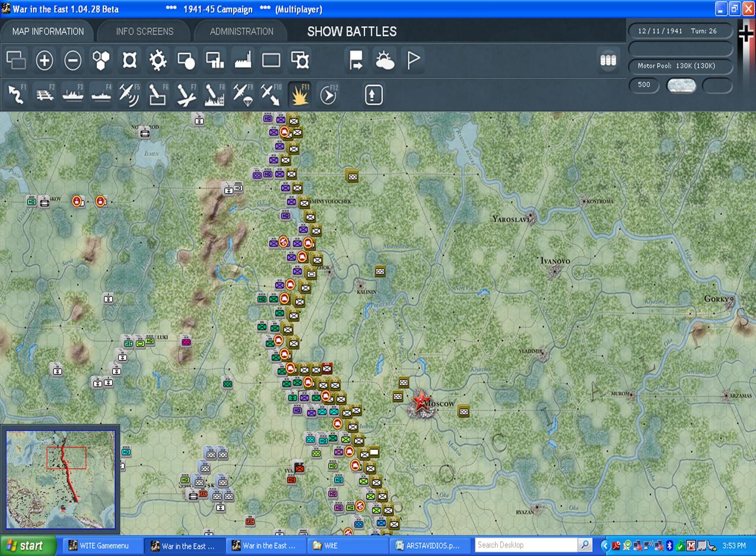
Task: Select F1 move mode icon
Action: click(x=16, y=94)
